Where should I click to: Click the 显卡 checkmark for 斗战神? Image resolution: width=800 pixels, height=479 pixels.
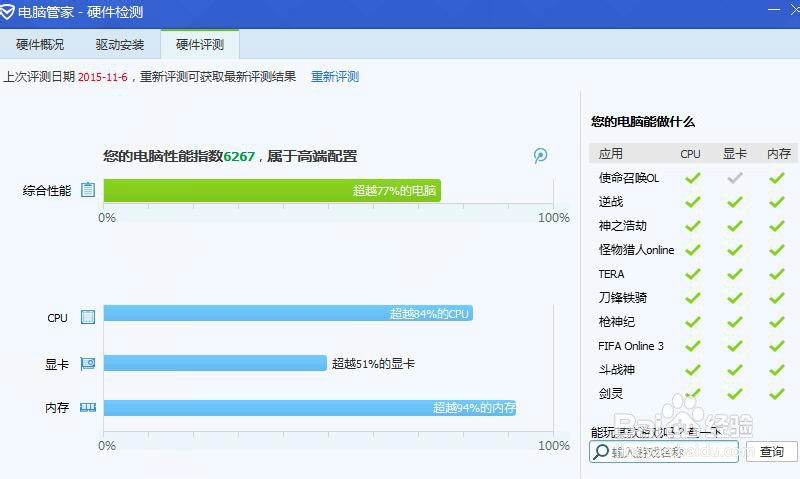(x=735, y=370)
